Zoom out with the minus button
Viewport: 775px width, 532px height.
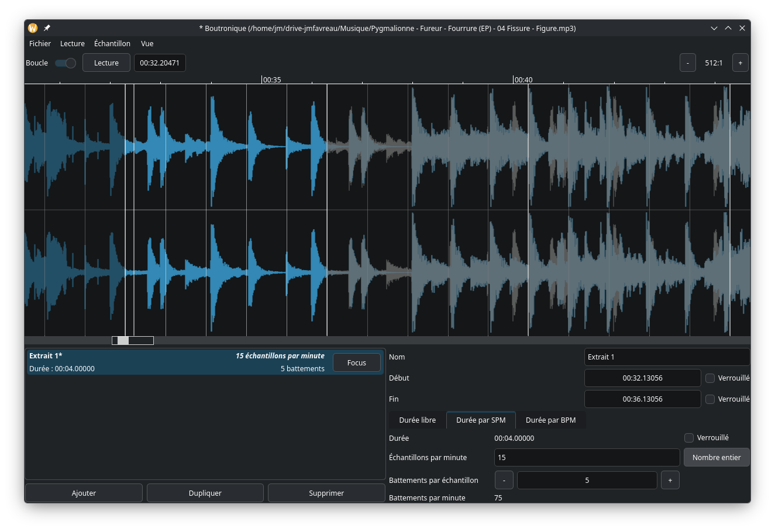687,63
